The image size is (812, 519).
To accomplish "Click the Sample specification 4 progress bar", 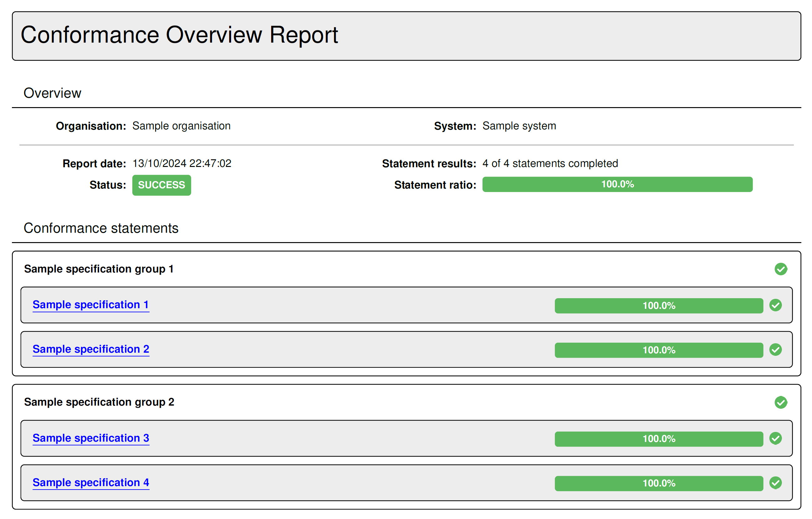I will click(659, 483).
